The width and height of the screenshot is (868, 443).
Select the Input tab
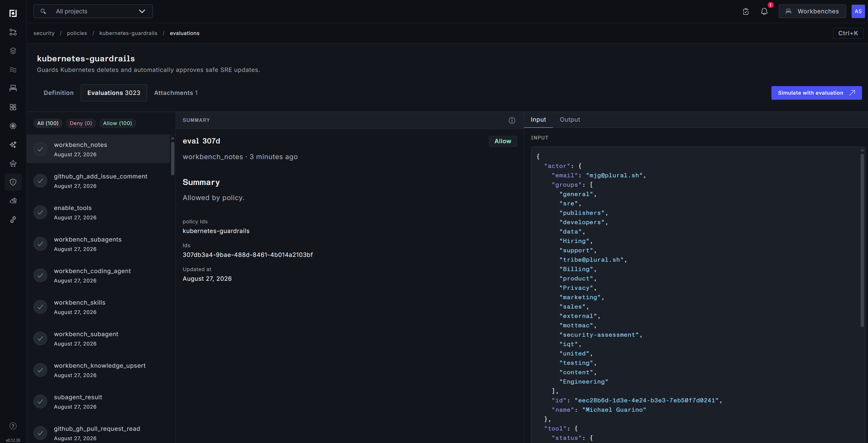[x=538, y=120]
